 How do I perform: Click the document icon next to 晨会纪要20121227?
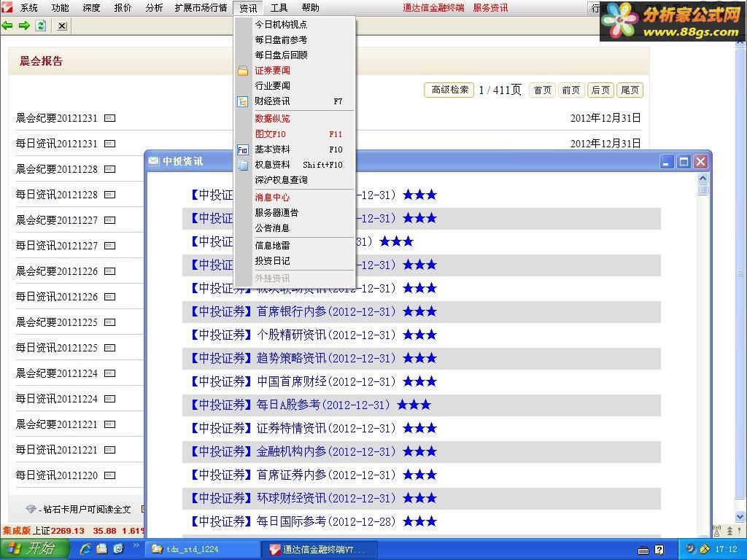coord(109,219)
